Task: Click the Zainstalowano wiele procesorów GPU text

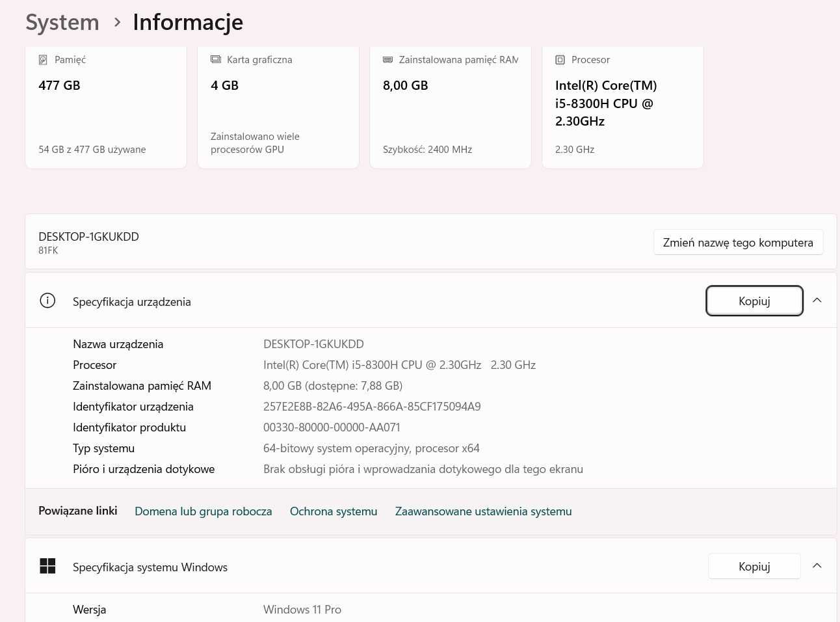Action: [x=255, y=143]
